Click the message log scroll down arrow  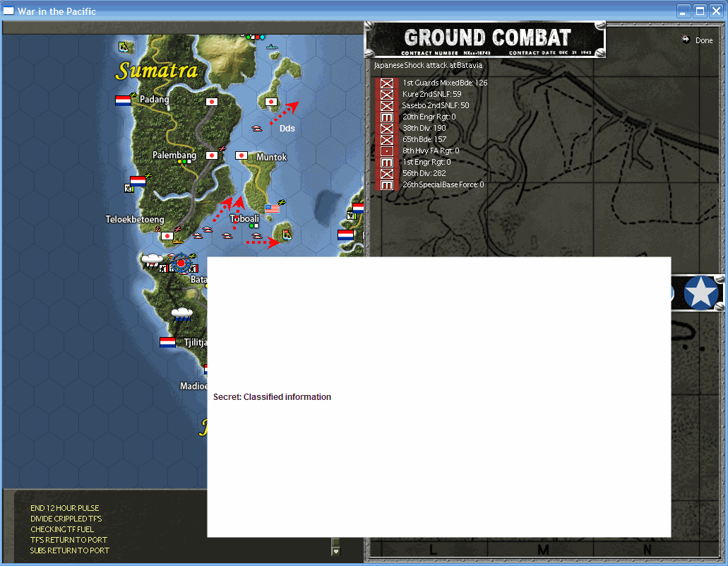click(x=335, y=552)
